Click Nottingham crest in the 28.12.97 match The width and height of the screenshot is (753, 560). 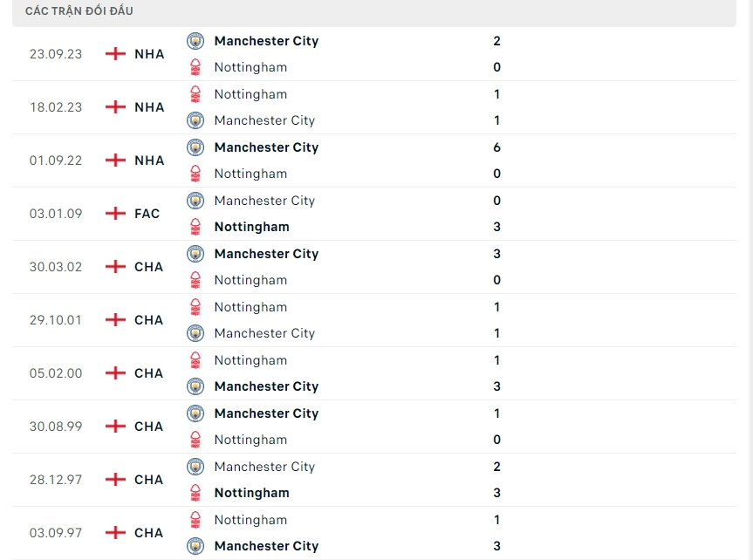(x=195, y=493)
